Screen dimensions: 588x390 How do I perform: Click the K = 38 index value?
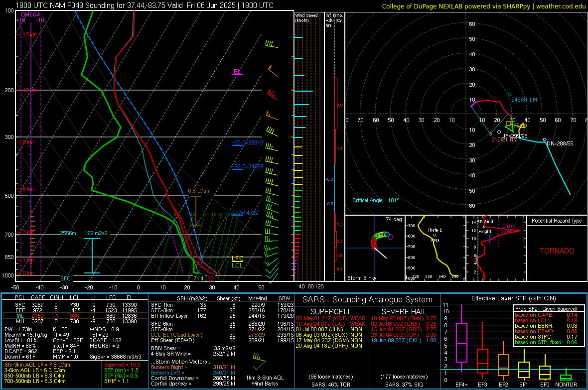pyautogui.click(x=60, y=329)
